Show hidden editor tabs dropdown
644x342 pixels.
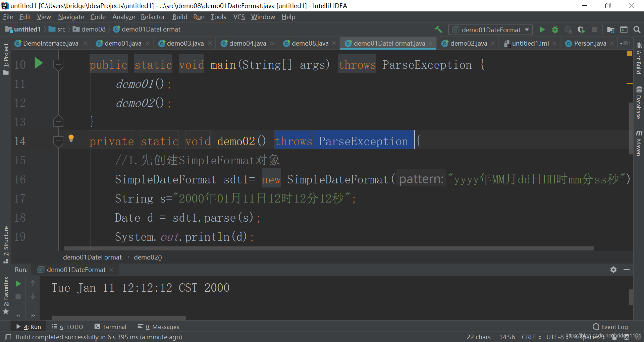pyautogui.click(x=625, y=44)
